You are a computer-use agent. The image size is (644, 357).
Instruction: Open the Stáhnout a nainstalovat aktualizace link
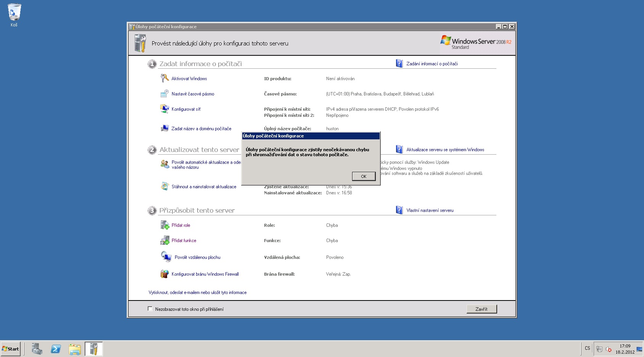[x=204, y=187]
